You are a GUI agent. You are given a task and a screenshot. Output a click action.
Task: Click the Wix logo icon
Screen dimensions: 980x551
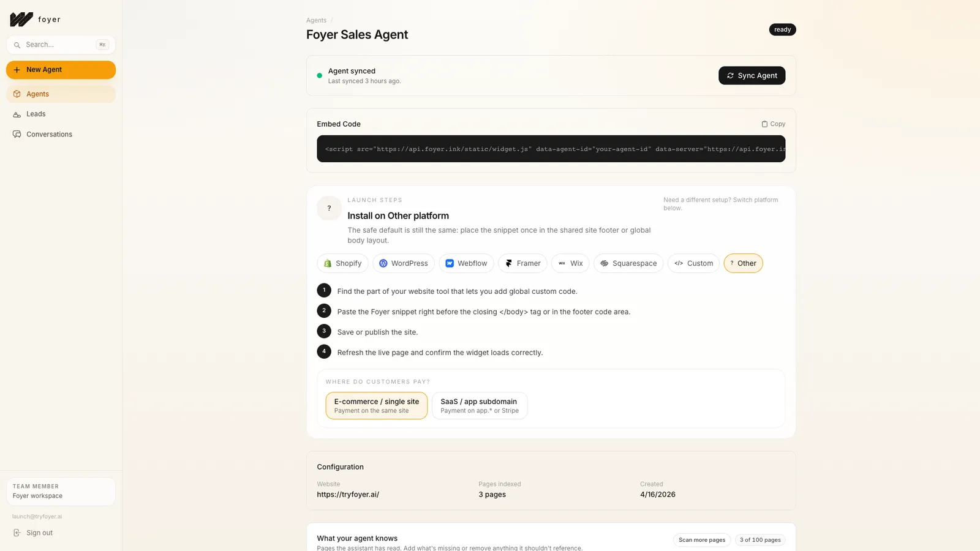[x=562, y=263]
